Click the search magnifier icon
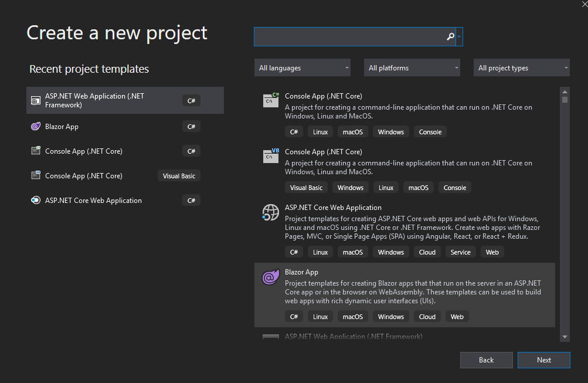Screen dimensions: 588x383 pyautogui.click(x=450, y=36)
